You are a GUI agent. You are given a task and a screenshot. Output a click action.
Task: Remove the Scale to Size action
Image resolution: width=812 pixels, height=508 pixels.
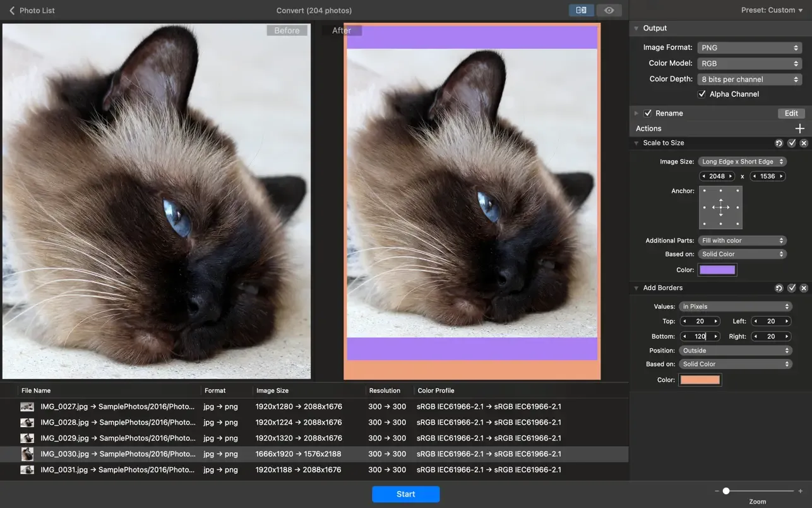click(x=804, y=143)
